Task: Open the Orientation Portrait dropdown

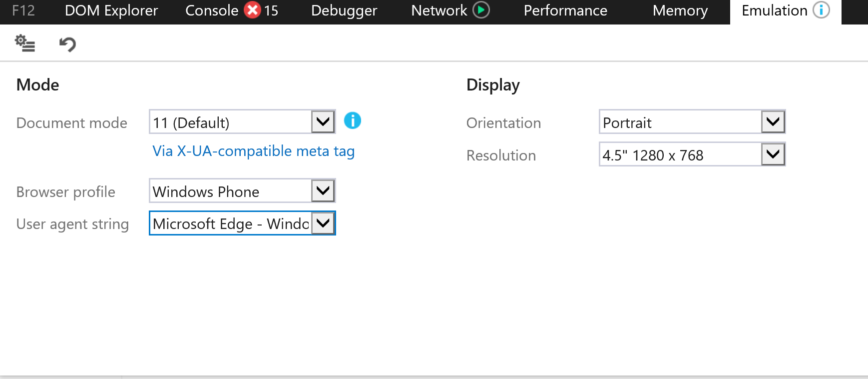Action: tap(692, 122)
